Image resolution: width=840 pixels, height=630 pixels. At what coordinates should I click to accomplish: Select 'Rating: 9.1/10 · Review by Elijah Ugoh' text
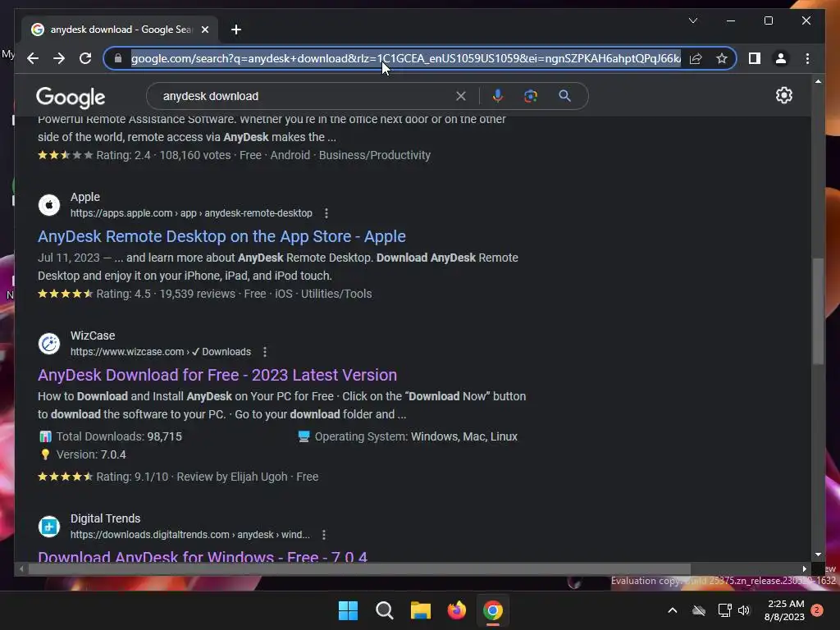192,477
